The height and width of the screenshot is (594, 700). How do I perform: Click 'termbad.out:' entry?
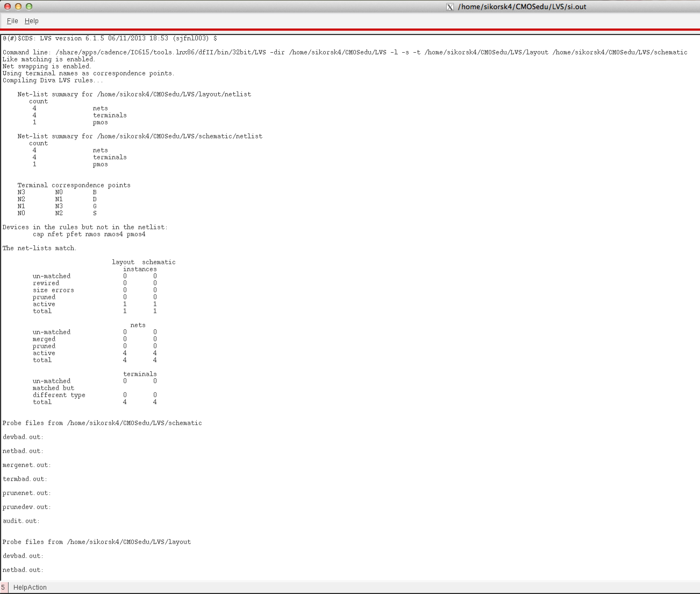coord(25,479)
